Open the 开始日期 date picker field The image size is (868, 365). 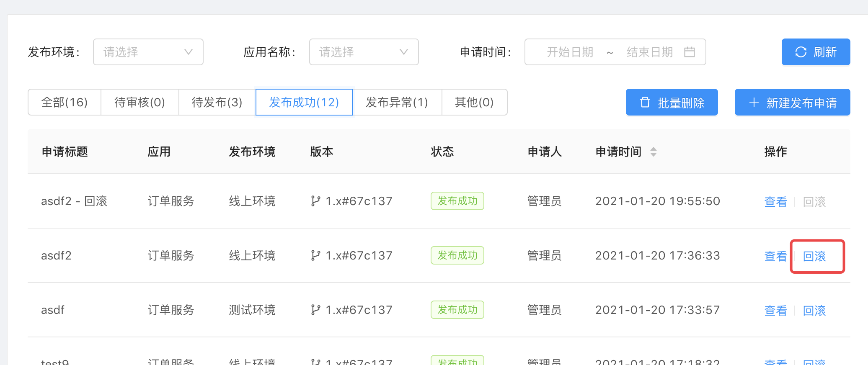click(570, 52)
